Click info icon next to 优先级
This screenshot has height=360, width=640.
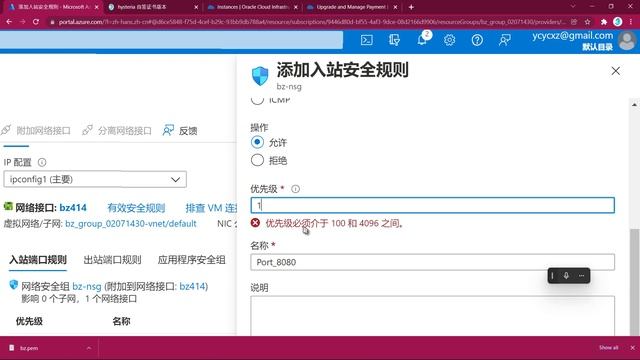pos(295,189)
